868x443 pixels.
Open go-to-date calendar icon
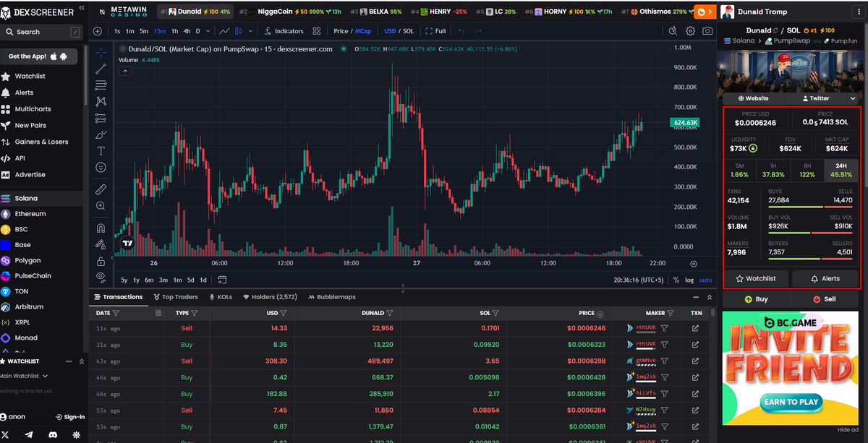click(x=222, y=280)
